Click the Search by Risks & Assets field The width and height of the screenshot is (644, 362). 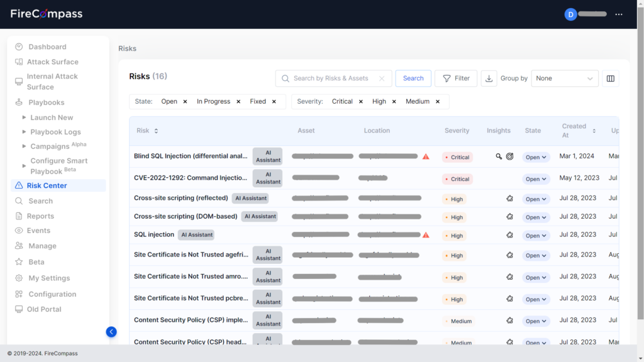pos(333,78)
